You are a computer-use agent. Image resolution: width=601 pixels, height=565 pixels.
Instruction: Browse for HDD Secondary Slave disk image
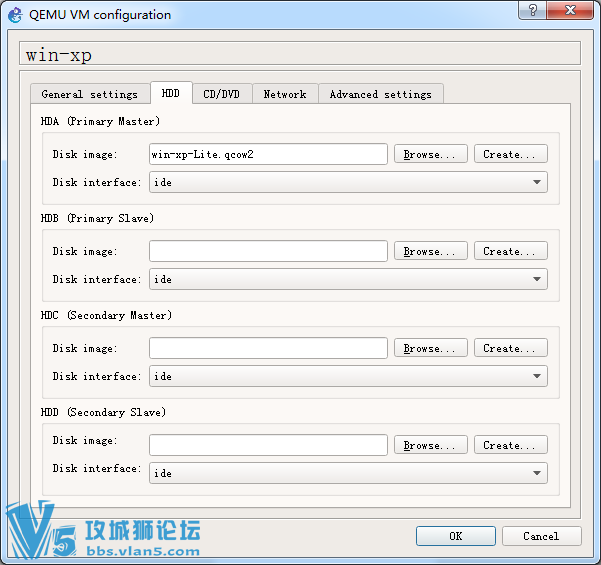430,445
